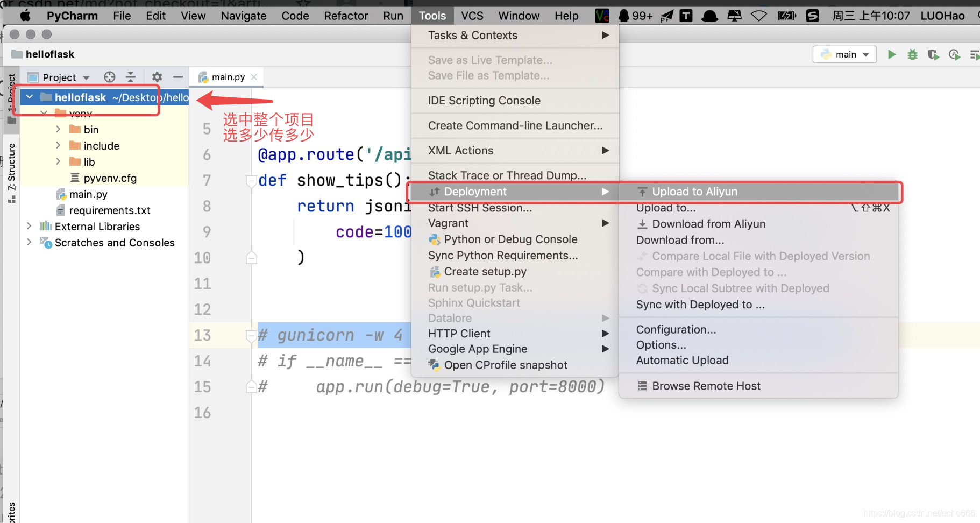Choose Create Command-line Launcher...
Screen dimensions: 980x523
[515, 125]
